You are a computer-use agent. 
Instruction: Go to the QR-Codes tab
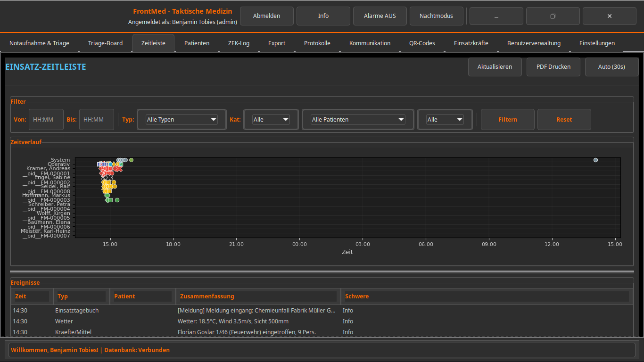(x=422, y=43)
